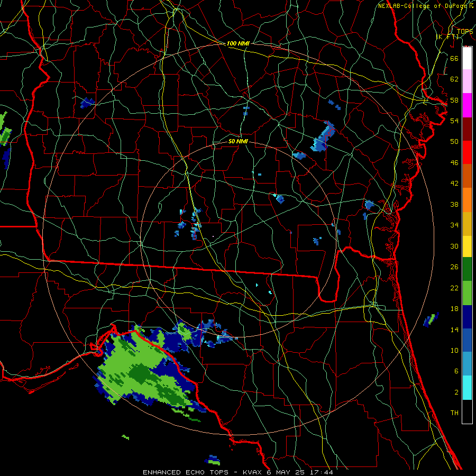
Task: Click the "54" legend value
Action: tap(454, 121)
